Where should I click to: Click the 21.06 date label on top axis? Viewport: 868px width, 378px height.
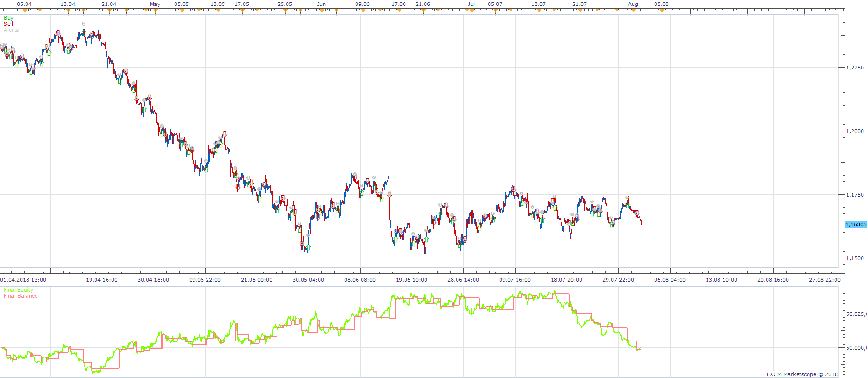tap(423, 4)
